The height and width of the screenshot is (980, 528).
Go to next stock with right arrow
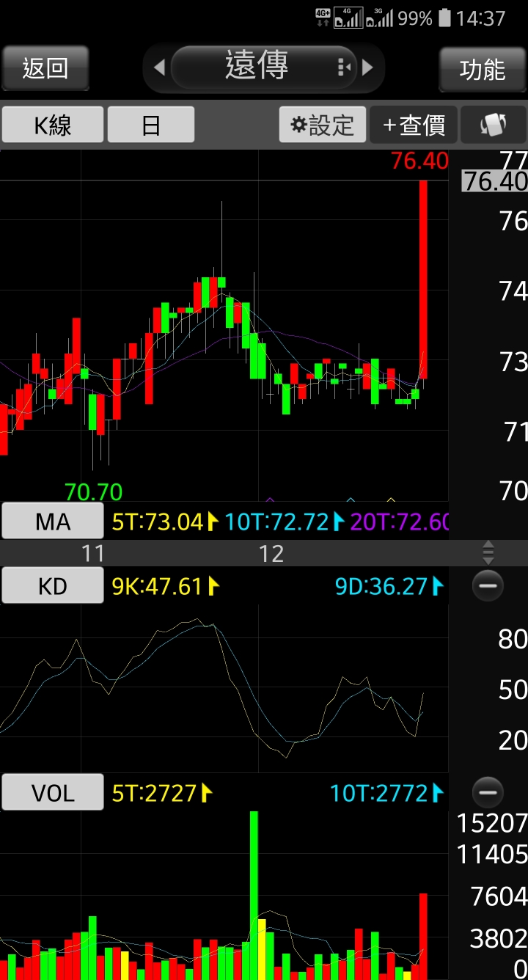(x=367, y=67)
